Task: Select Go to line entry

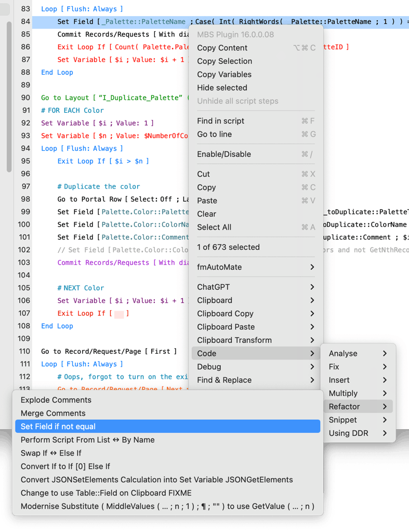Action: pos(256,134)
